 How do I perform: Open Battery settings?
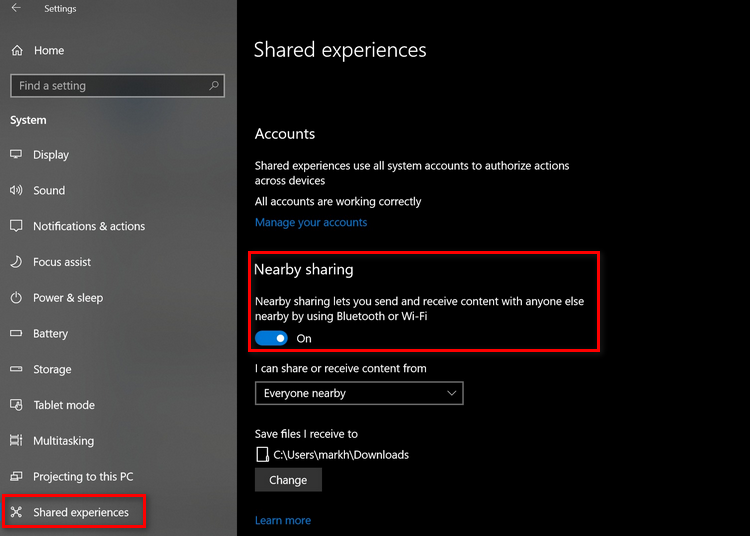click(x=50, y=334)
